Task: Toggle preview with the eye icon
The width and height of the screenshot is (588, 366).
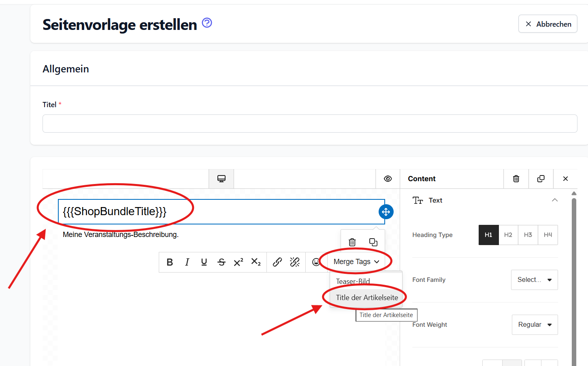Action: [388, 179]
